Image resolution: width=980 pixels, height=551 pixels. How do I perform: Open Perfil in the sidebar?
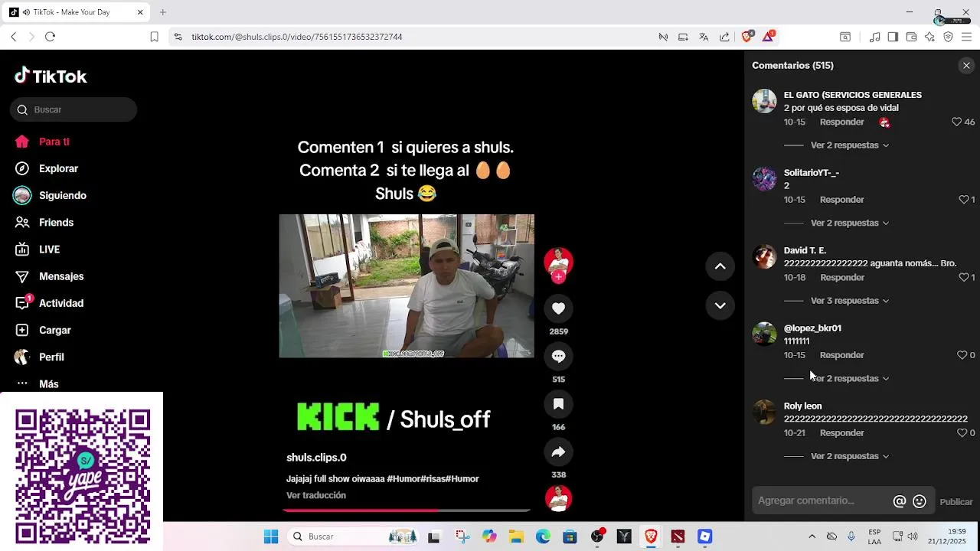point(51,357)
